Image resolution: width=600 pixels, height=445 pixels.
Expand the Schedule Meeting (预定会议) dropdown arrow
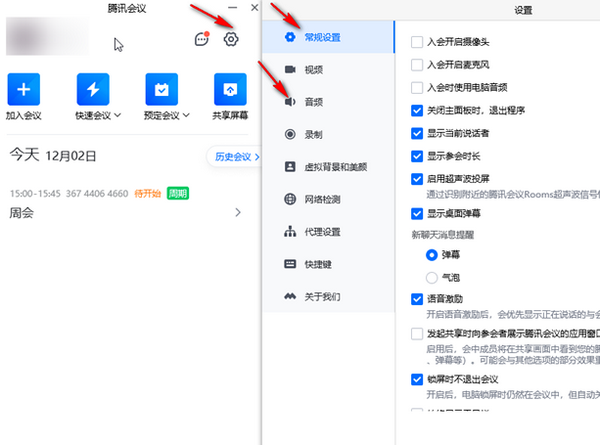tap(187, 116)
